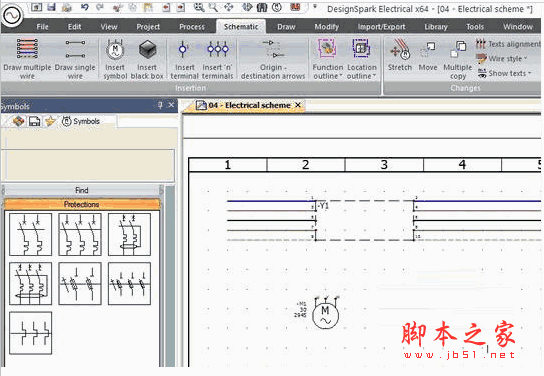Select the three-pole circuit breaker symbol thumbnail

click(x=80, y=234)
